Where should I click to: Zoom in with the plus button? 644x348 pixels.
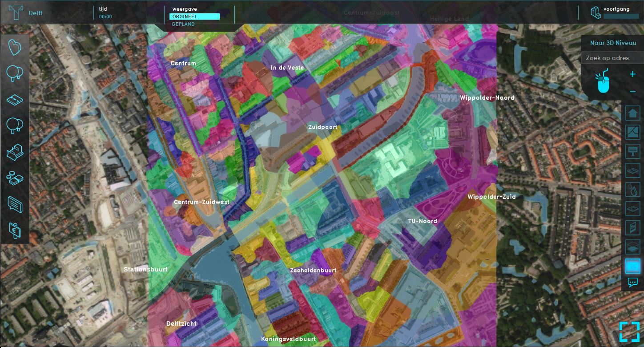tap(632, 75)
